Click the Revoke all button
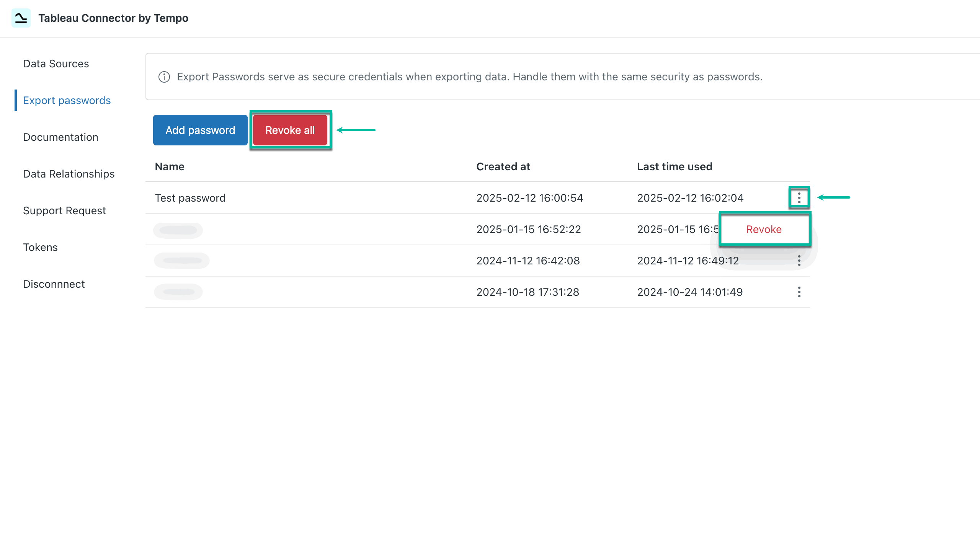This screenshot has height=551, width=980. (x=290, y=130)
